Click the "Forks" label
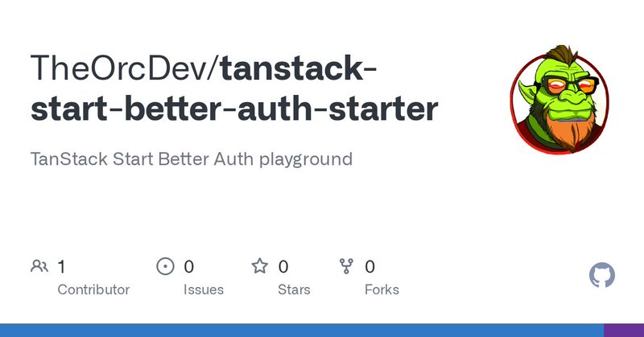This screenshot has width=644, height=337. (382, 290)
